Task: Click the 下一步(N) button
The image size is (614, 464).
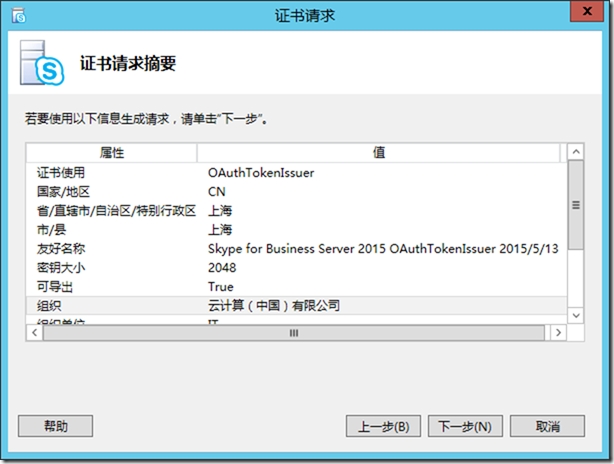Action: point(465,426)
